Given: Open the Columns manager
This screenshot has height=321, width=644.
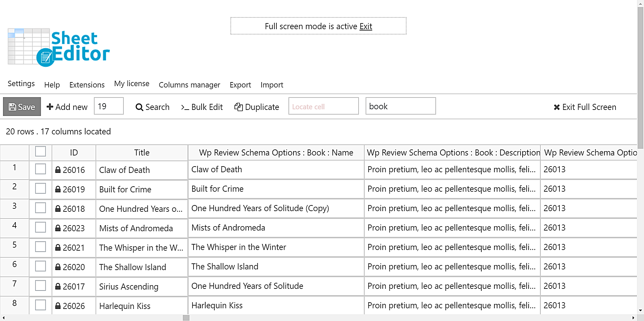Looking at the screenshot, I should pos(190,85).
